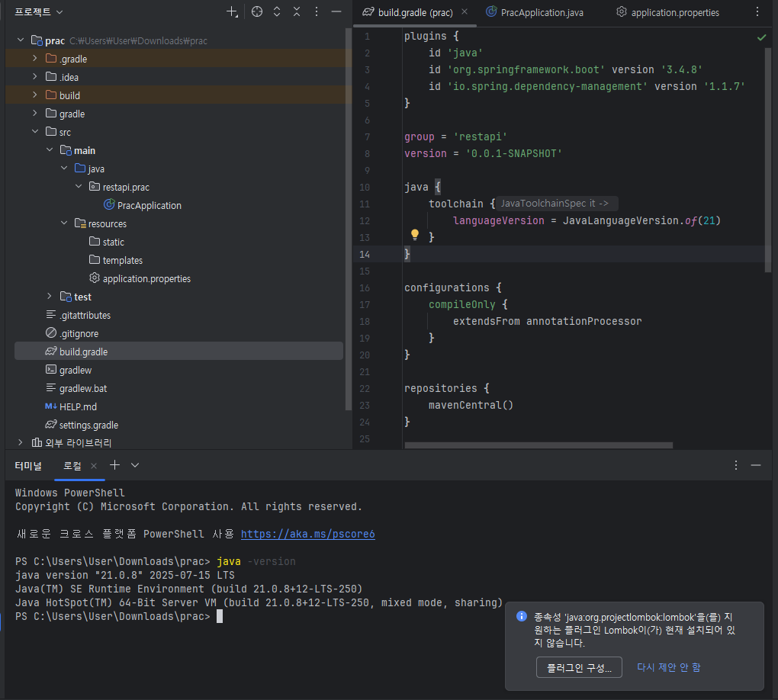Click the 다시 제안 안 함 link
The image size is (778, 700).
click(668, 668)
